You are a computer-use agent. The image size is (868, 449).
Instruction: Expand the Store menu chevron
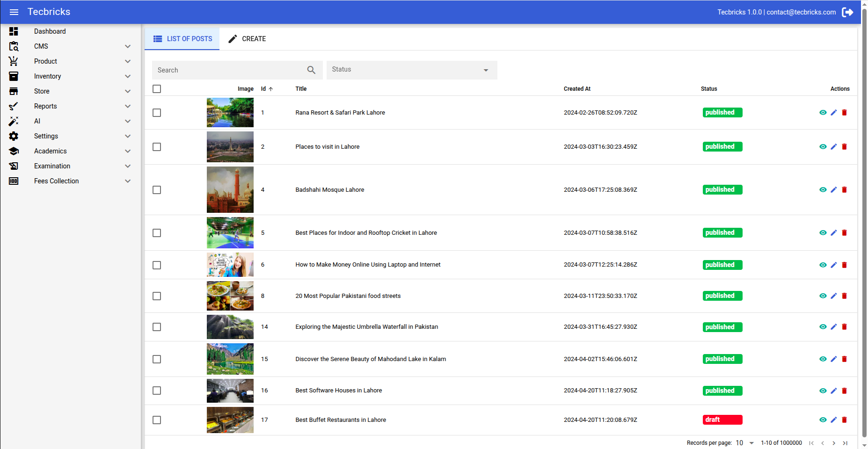[x=128, y=91]
